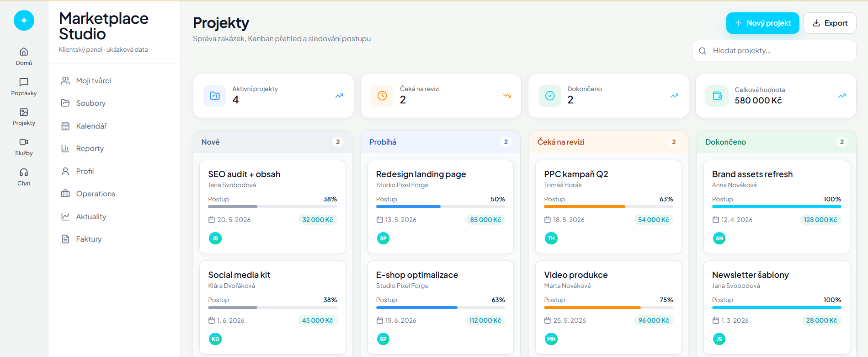Click trend arrow on Celková hodnota card
868x357 pixels.
842,96
